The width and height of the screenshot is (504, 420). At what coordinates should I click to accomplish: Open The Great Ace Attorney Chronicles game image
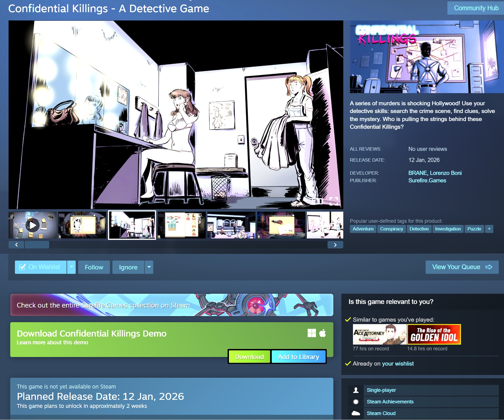pos(380,334)
